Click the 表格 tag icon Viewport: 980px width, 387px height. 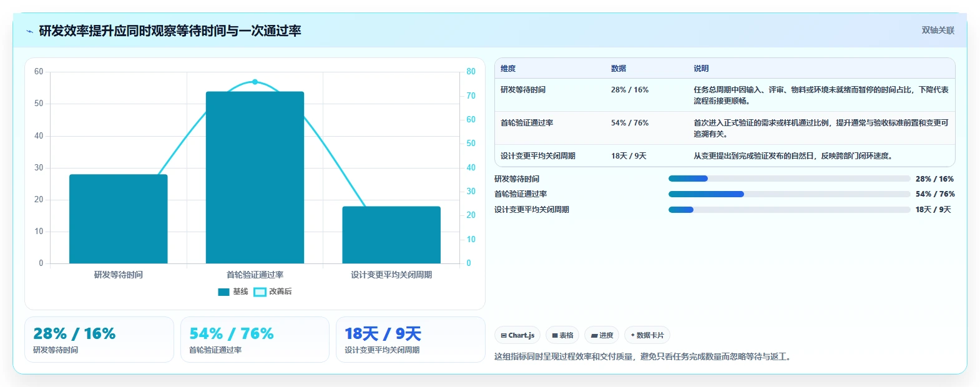click(555, 336)
